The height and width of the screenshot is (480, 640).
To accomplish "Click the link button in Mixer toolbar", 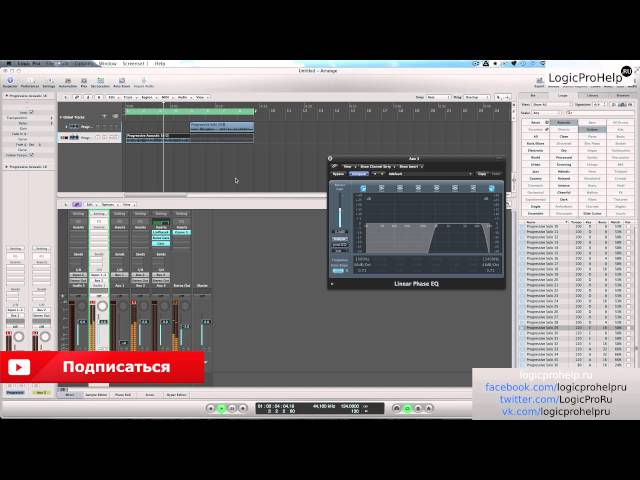I will [x=76, y=204].
